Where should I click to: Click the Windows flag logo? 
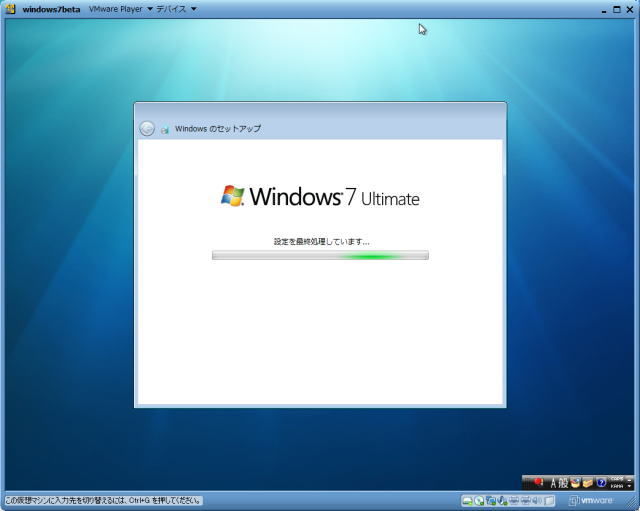click(232, 196)
